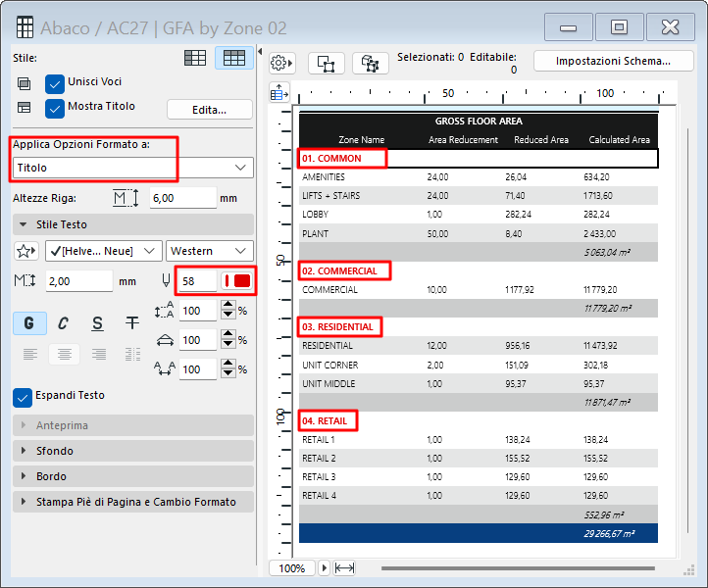Toggle italic text style (C)
The height and width of the screenshot is (588, 708).
[64, 322]
